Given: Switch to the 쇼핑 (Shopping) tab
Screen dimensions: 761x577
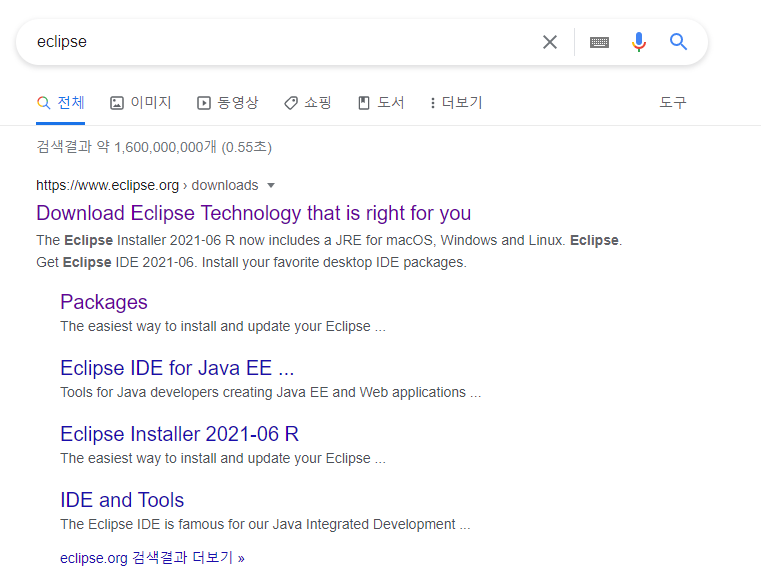Looking at the screenshot, I should [308, 103].
